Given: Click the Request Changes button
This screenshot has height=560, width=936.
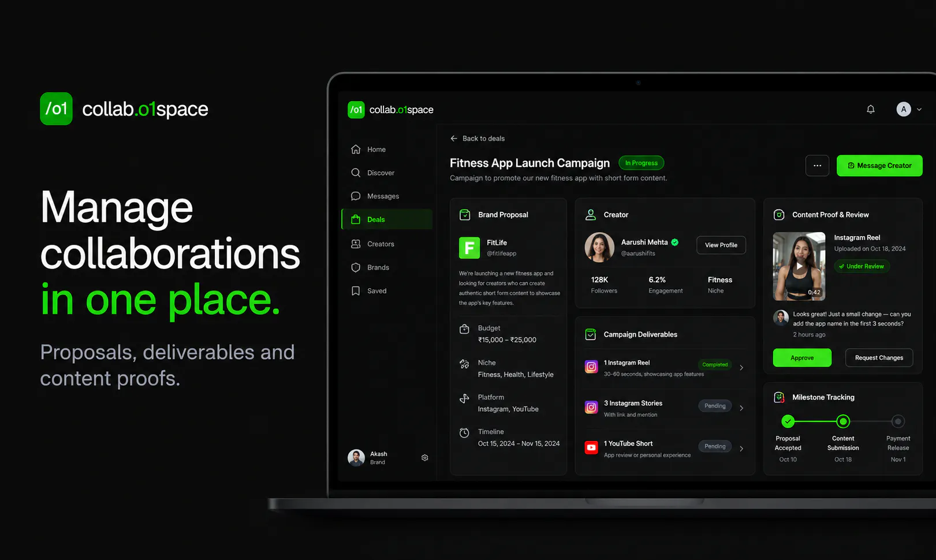Looking at the screenshot, I should coord(879,358).
